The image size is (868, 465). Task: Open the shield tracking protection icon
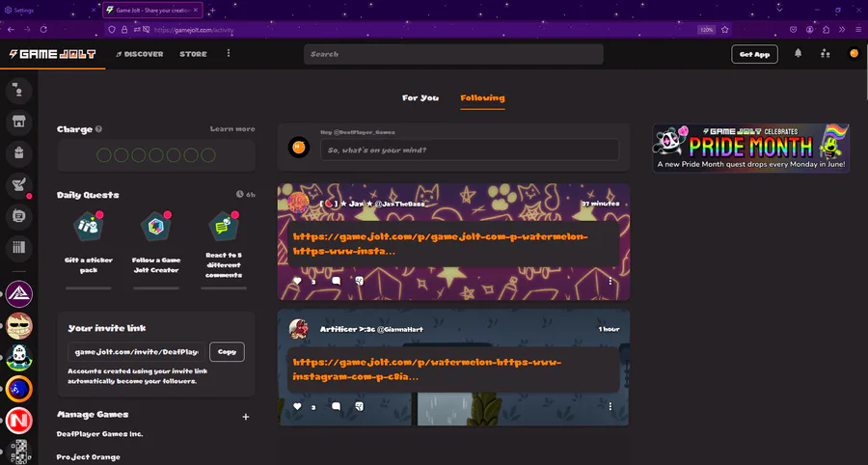pyautogui.click(x=111, y=29)
